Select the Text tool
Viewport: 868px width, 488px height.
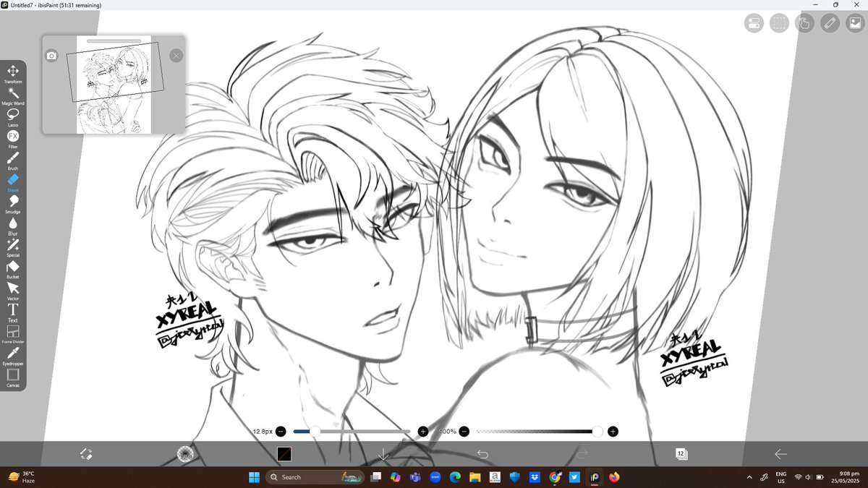tap(13, 312)
